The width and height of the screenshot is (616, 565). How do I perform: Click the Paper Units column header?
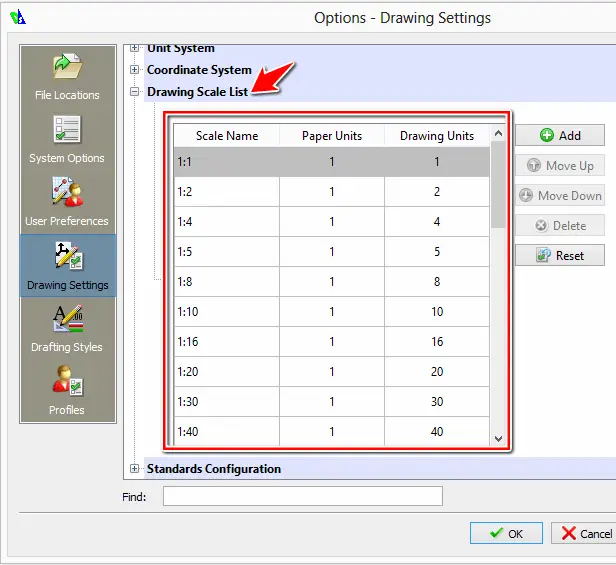tap(332, 136)
